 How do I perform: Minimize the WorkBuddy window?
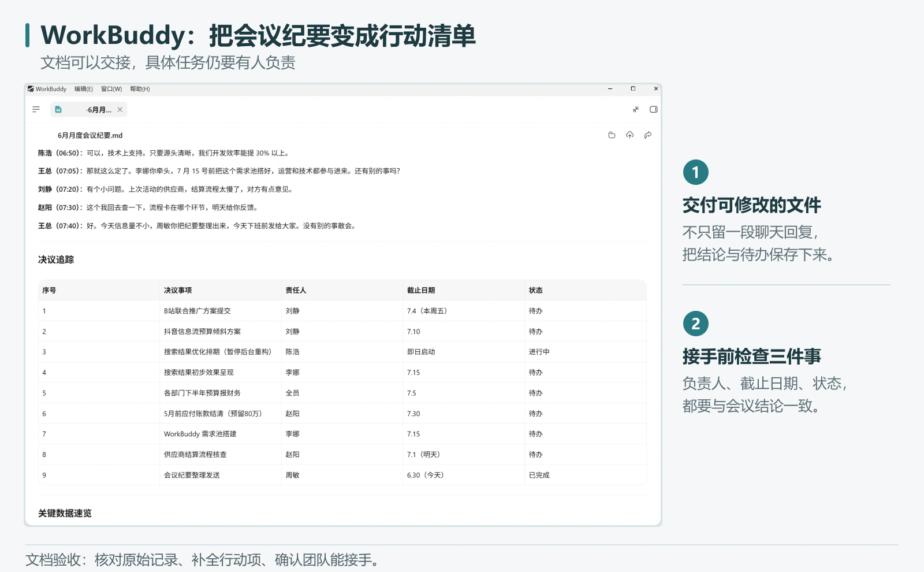point(610,89)
